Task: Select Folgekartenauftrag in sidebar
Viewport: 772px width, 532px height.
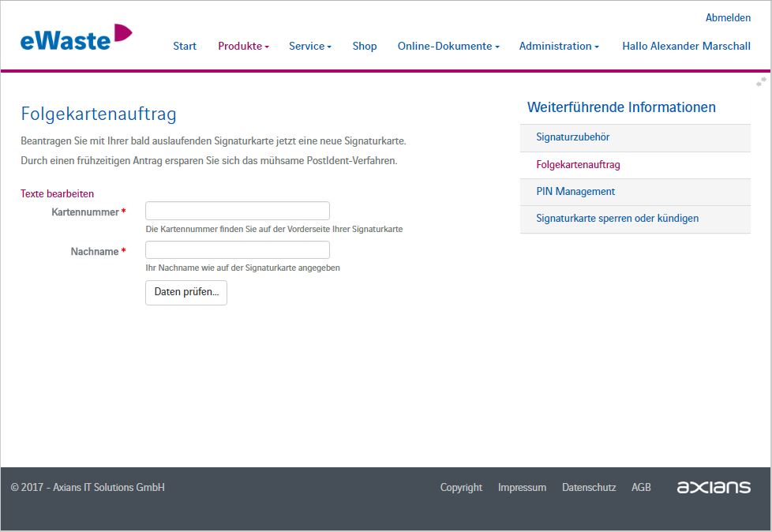Action: click(x=635, y=165)
